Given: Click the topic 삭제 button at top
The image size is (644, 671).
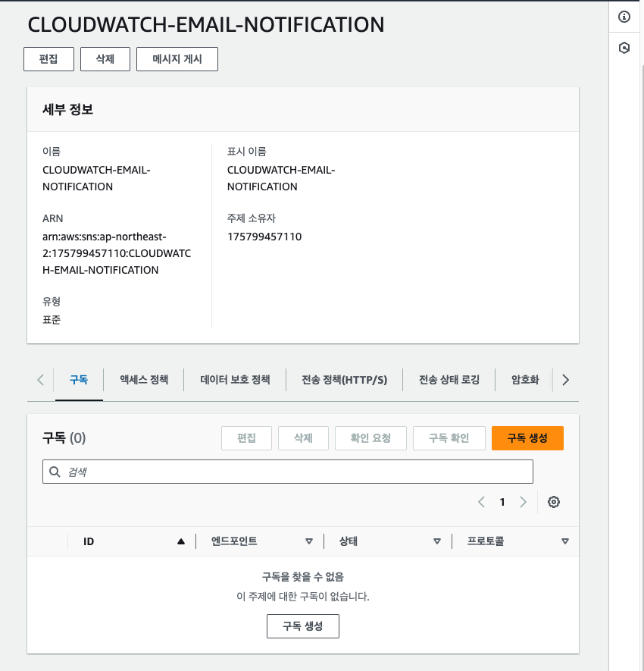Looking at the screenshot, I should click(x=105, y=59).
